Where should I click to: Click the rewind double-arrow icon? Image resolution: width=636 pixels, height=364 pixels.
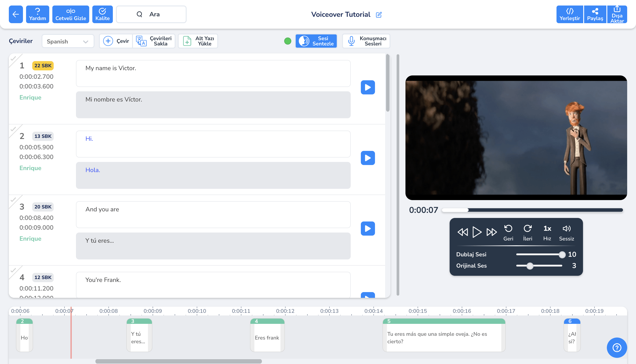462,232
